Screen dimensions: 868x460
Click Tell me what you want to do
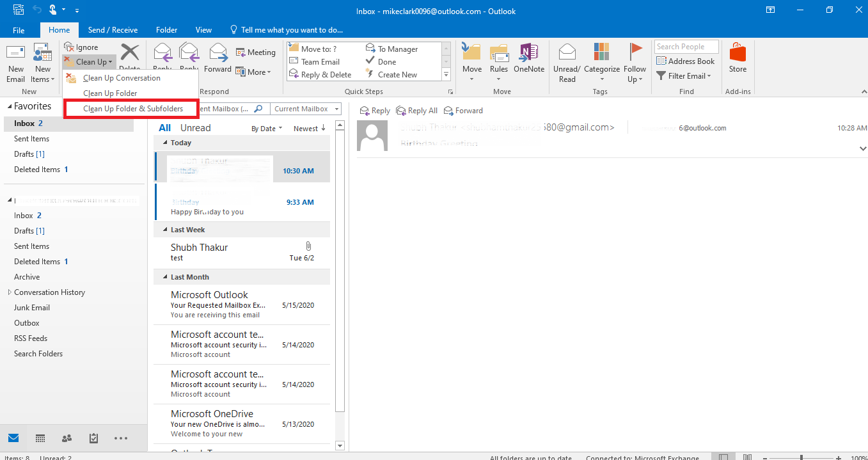(x=286, y=30)
